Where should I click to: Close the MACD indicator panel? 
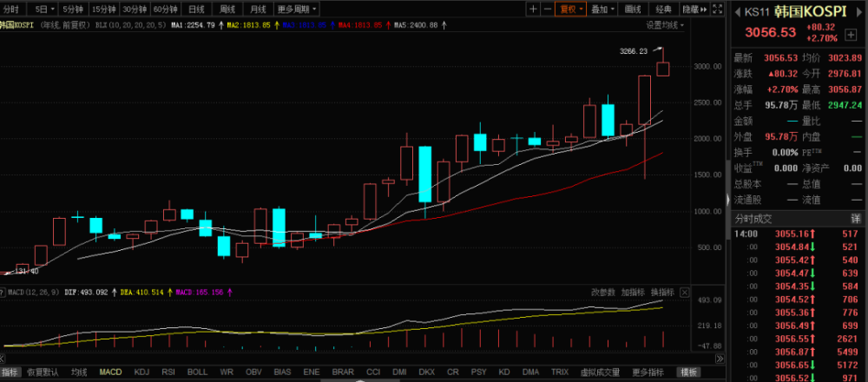point(685,293)
